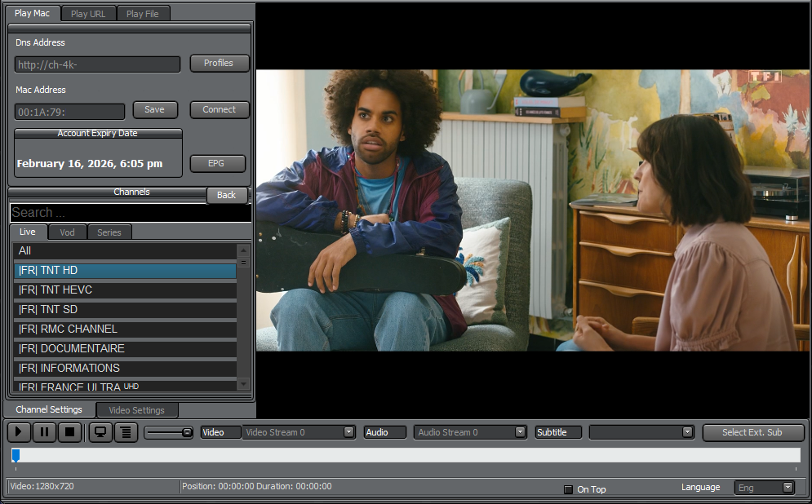
Task: Switch to the Play Mac tab
Action: tap(32, 13)
